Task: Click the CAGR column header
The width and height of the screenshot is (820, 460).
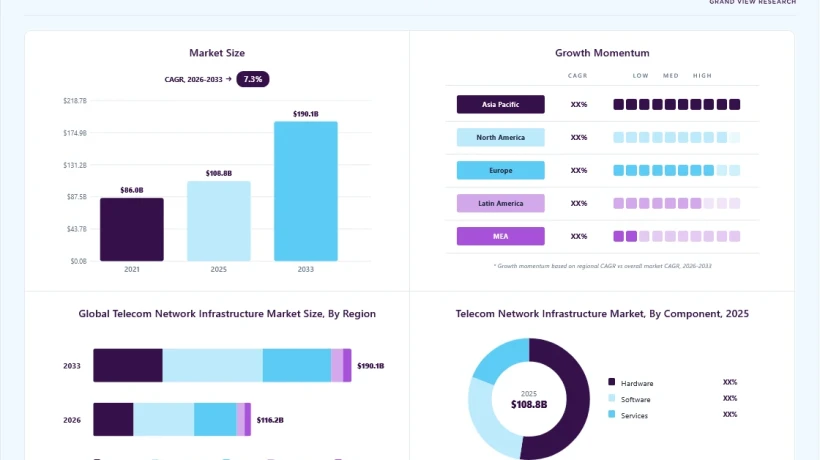Action: [577, 75]
